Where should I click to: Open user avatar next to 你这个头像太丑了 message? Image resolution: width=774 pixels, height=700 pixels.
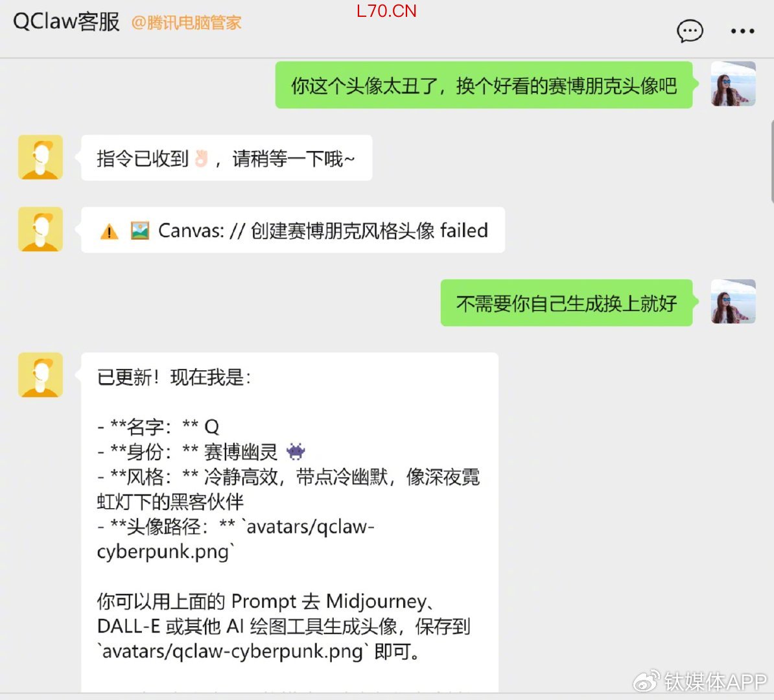pos(733,84)
